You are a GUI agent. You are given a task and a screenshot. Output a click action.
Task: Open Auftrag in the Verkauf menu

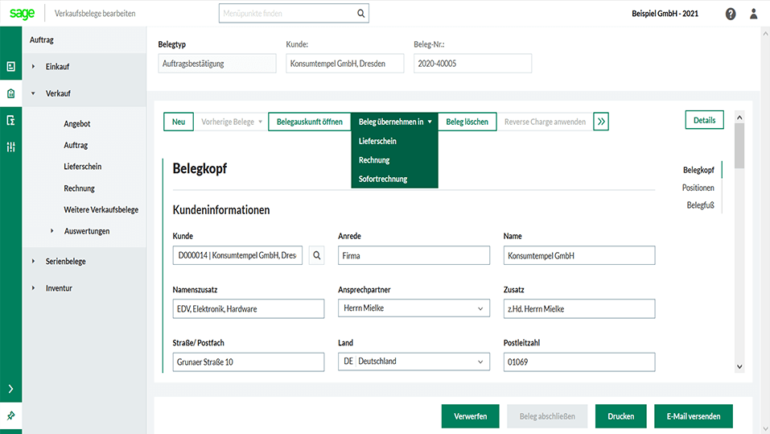(76, 145)
